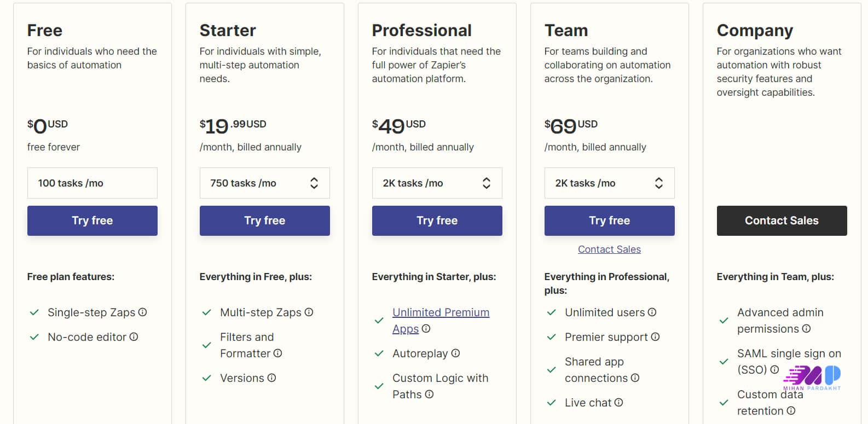Click info icon next to No-code editor
Image resolution: width=868 pixels, height=424 pixels.
click(134, 337)
